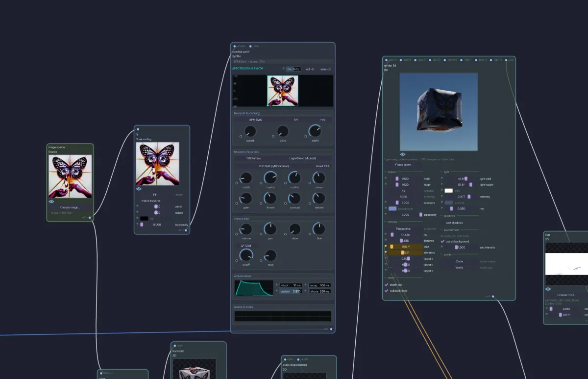
Task: Click the spectrogram butterfly thumbnail
Action: [x=283, y=91]
